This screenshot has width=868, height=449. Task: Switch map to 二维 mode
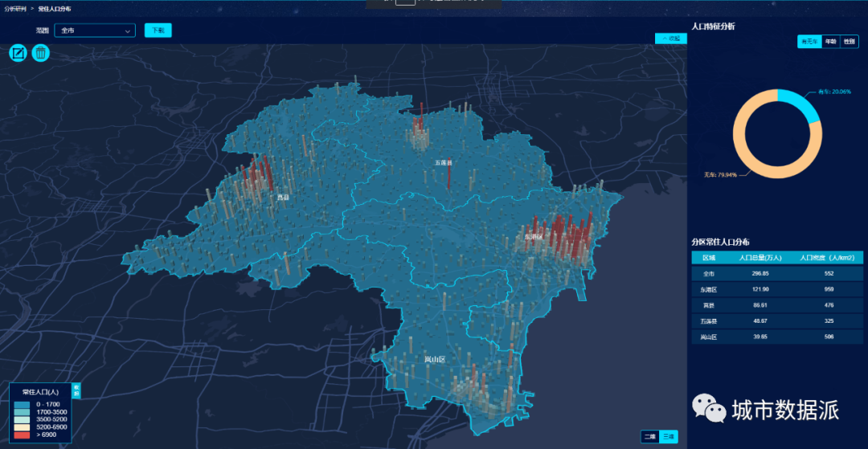(650, 437)
